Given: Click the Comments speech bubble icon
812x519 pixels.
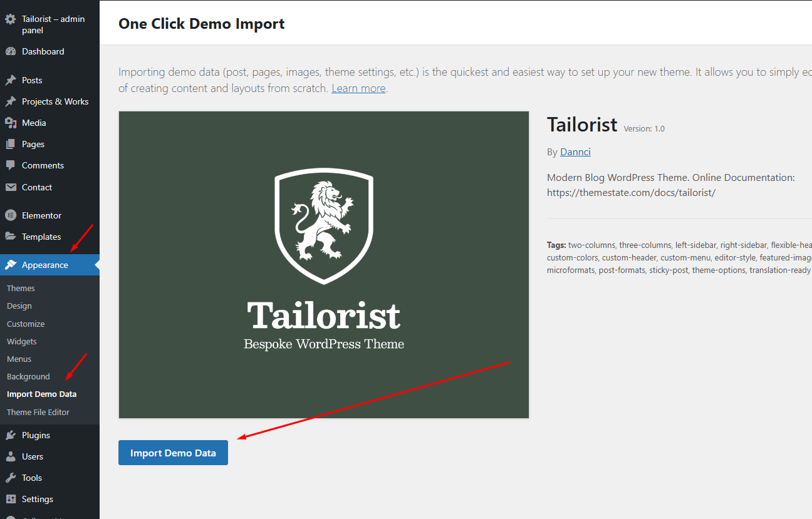Looking at the screenshot, I should click(x=10, y=165).
